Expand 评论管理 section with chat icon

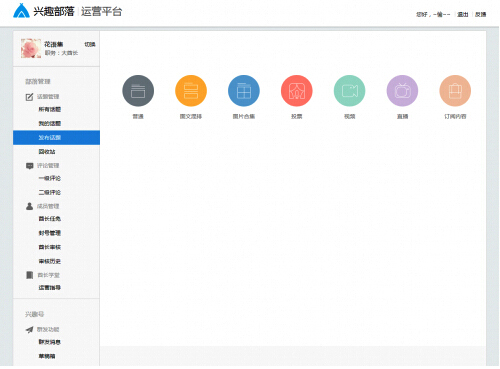[43, 165]
